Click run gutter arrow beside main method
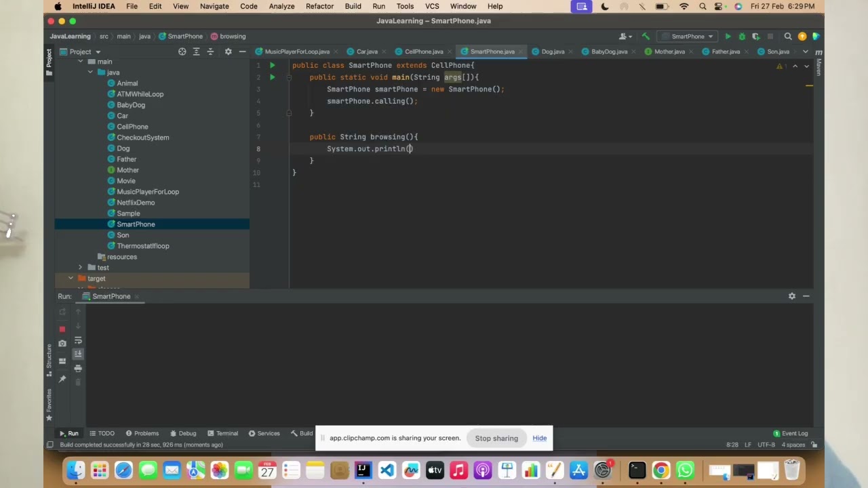This screenshot has width=868, height=488. coord(272,77)
